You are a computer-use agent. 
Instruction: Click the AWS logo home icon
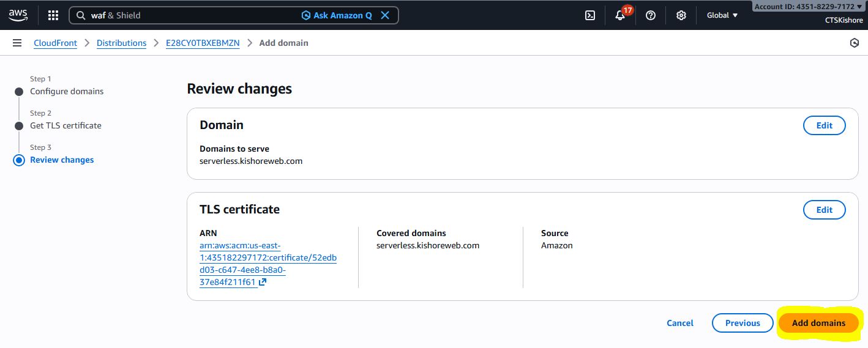point(18,15)
